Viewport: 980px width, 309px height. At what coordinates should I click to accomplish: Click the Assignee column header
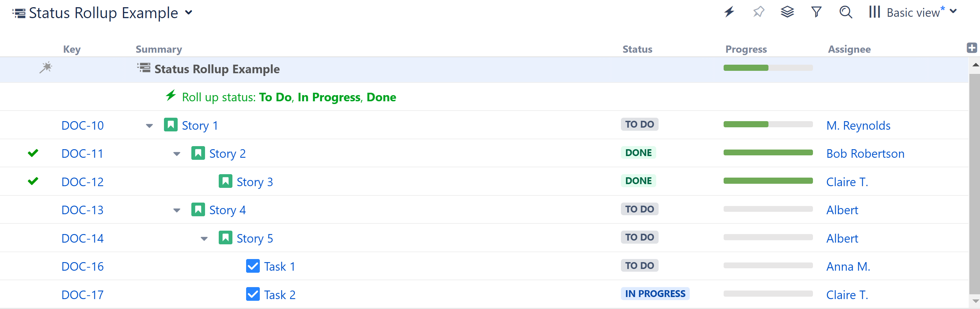coord(849,49)
